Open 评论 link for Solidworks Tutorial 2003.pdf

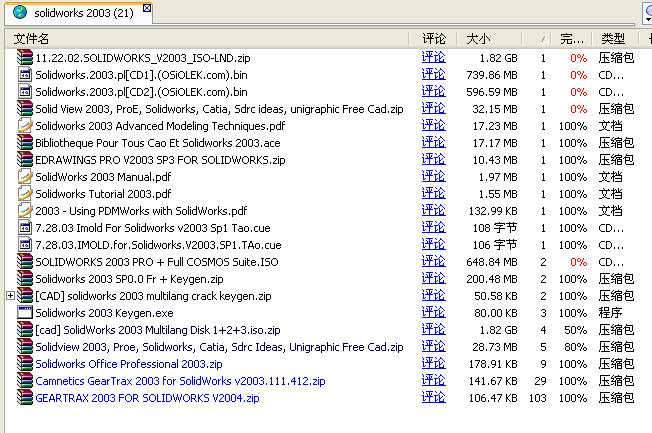tap(433, 194)
